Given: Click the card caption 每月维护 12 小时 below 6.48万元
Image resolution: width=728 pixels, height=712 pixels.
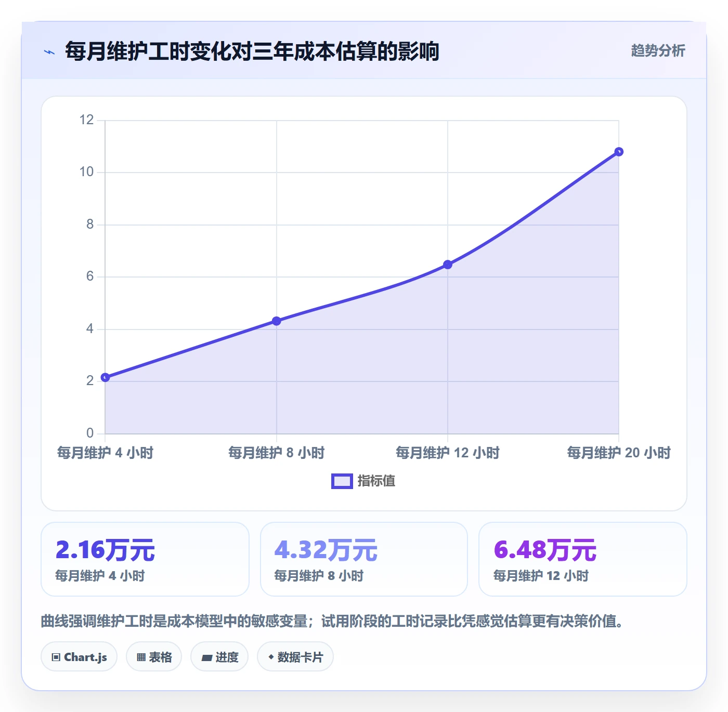Looking at the screenshot, I should pyautogui.click(x=541, y=576).
